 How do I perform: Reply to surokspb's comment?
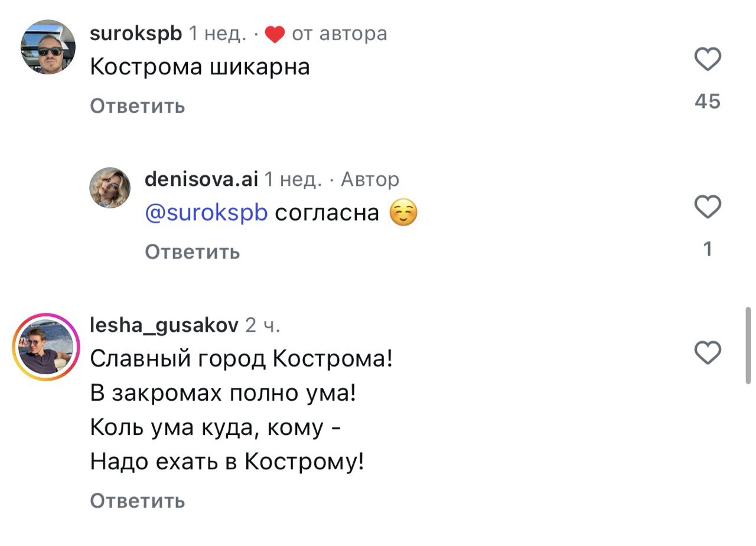click(x=138, y=106)
